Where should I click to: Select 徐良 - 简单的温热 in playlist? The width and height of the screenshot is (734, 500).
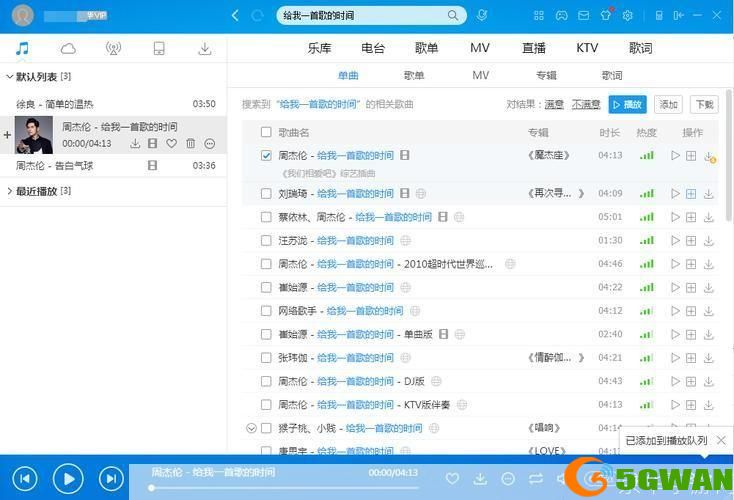113,104
